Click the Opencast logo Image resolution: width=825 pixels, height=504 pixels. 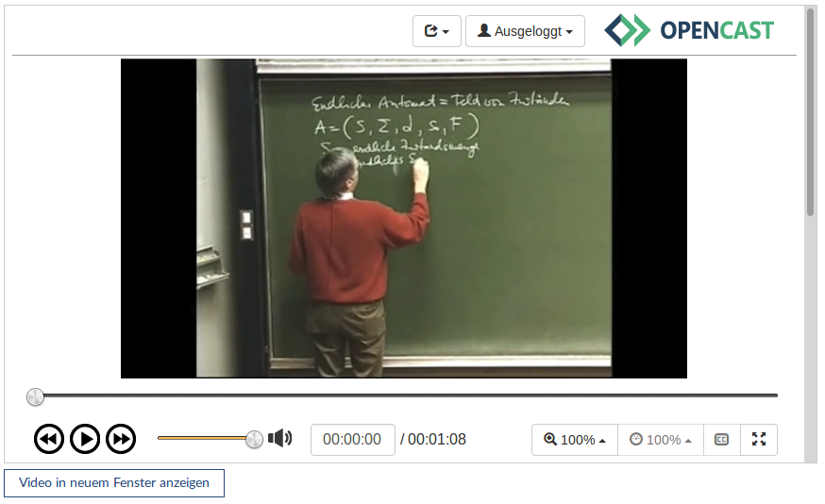689,30
